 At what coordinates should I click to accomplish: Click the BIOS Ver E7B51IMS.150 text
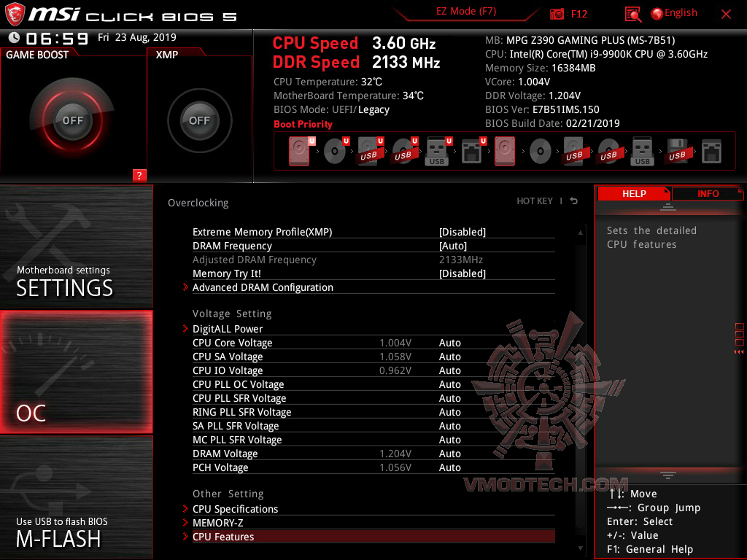542,109
